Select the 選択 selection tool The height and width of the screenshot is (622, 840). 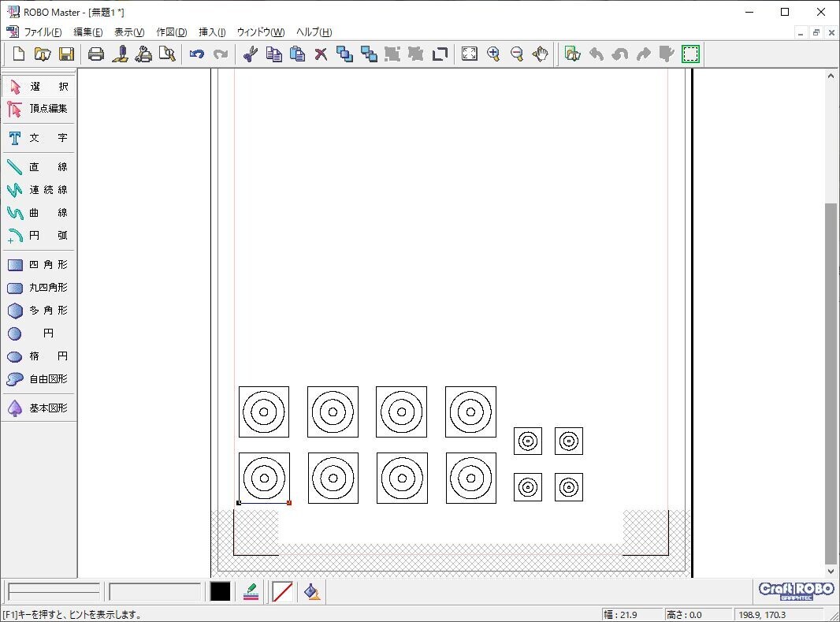pyautogui.click(x=39, y=86)
